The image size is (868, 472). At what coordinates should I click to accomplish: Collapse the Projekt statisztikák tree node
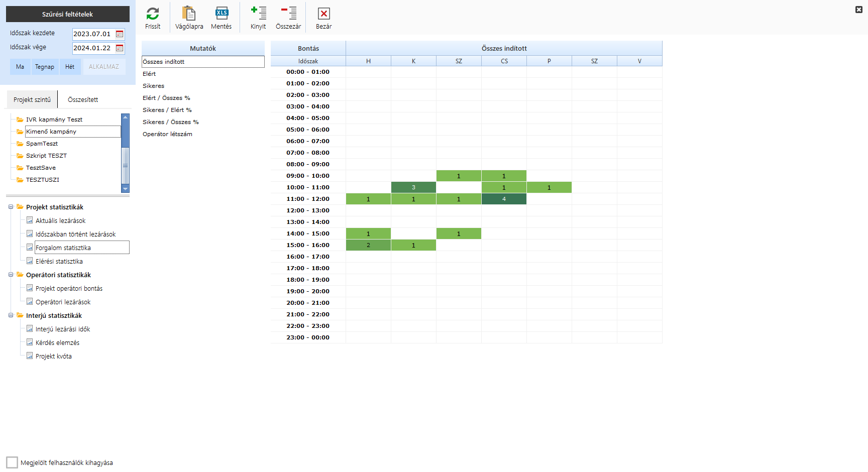point(11,207)
